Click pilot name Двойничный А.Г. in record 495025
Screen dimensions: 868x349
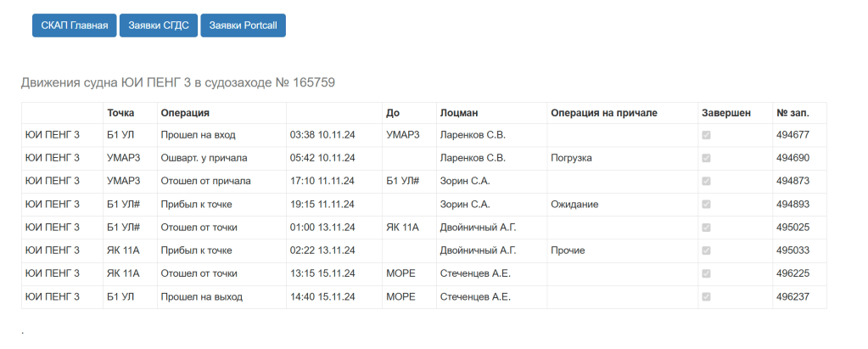click(x=479, y=228)
